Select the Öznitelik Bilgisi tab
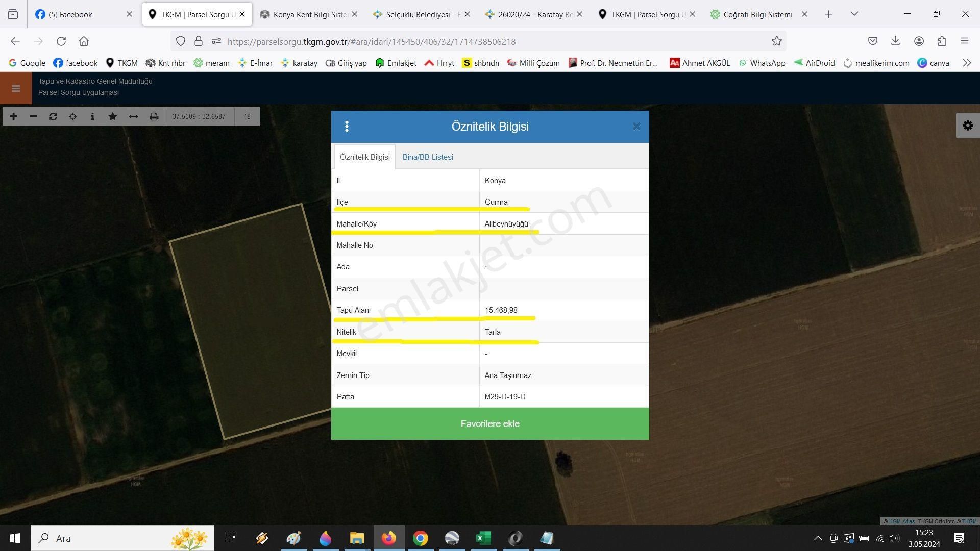 (x=364, y=157)
